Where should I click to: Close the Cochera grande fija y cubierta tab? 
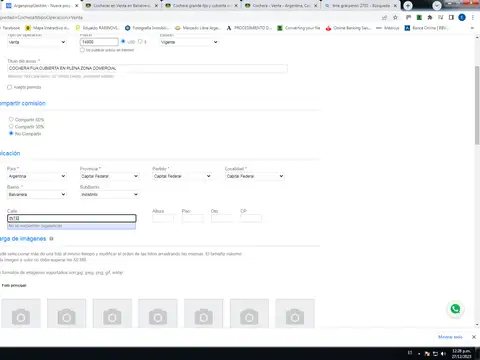pyautogui.click(x=236, y=6)
